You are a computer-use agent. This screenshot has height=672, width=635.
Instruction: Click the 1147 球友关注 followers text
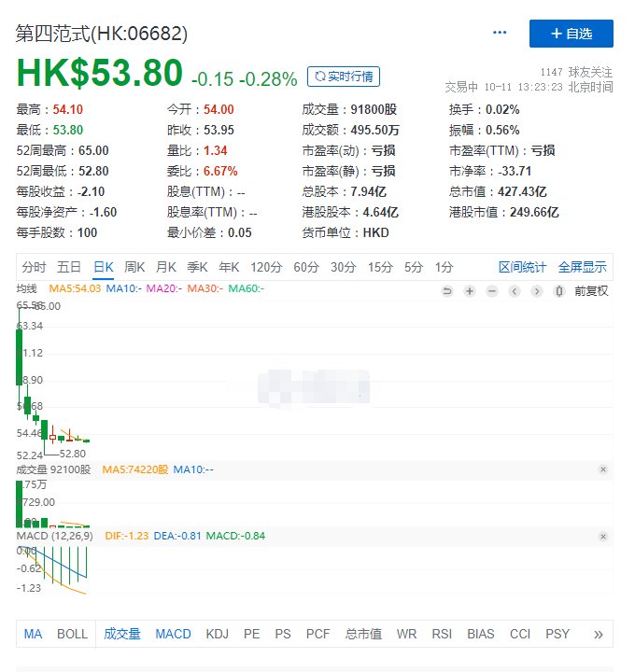(576, 72)
